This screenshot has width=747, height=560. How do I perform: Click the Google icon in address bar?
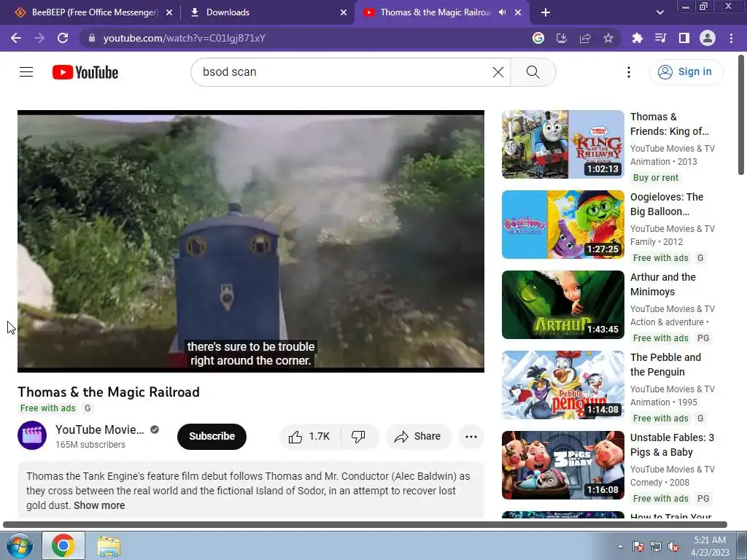(x=538, y=38)
